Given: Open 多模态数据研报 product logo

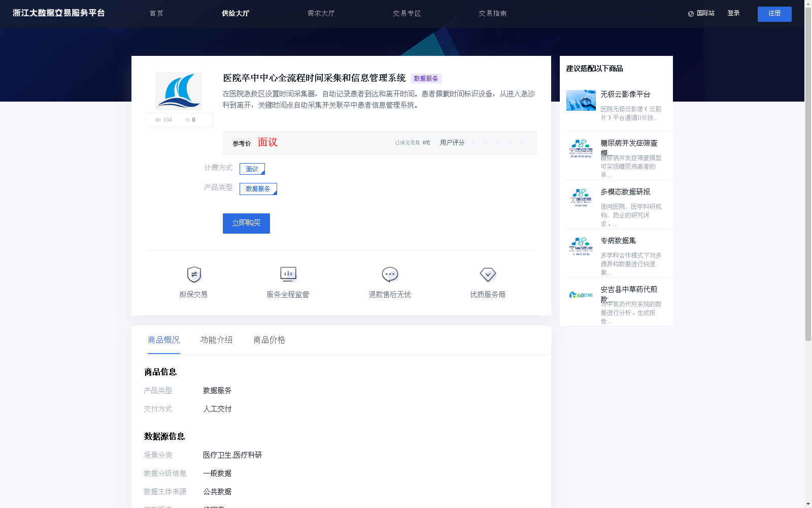Looking at the screenshot, I should click(581, 198).
